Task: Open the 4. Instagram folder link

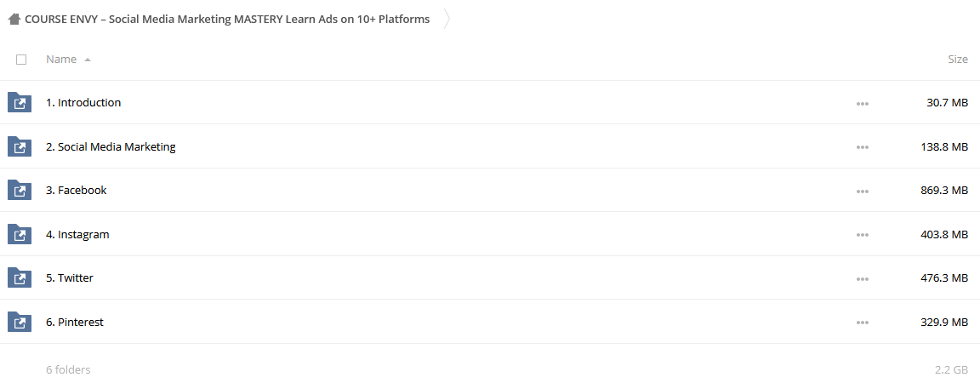Action: coord(77,234)
